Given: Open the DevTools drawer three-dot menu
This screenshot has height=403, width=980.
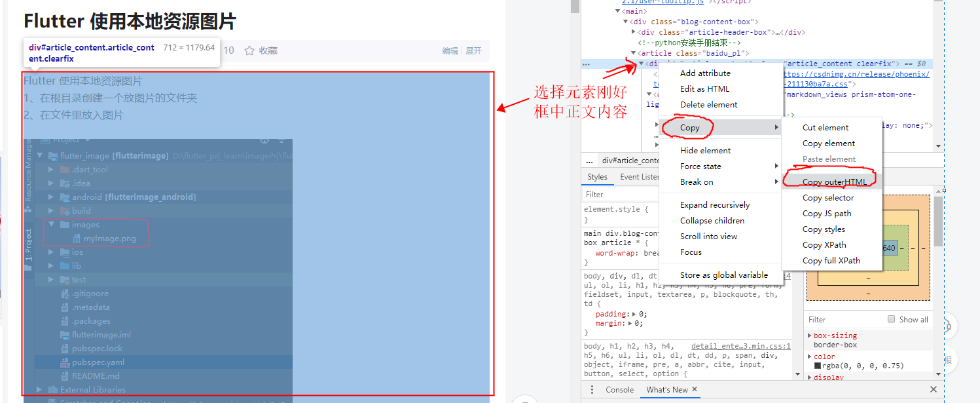Looking at the screenshot, I should coord(592,389).
